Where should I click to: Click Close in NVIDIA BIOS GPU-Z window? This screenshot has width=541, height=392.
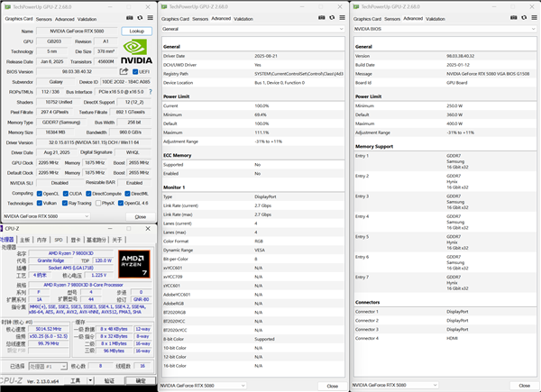point(524,386)
